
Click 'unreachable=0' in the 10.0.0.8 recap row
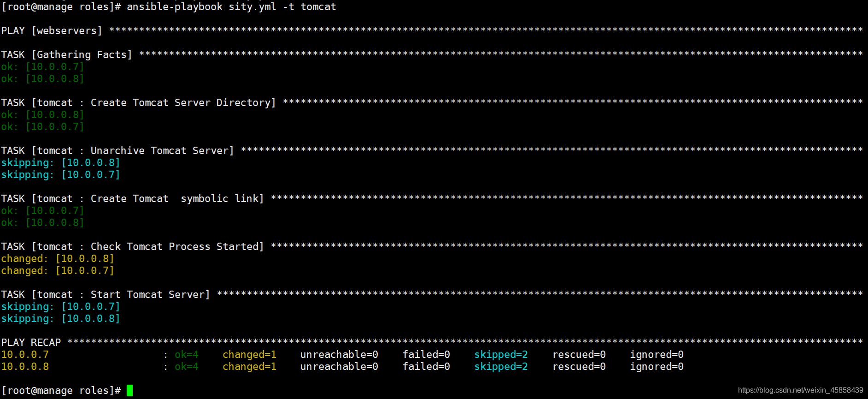(340, 367)
